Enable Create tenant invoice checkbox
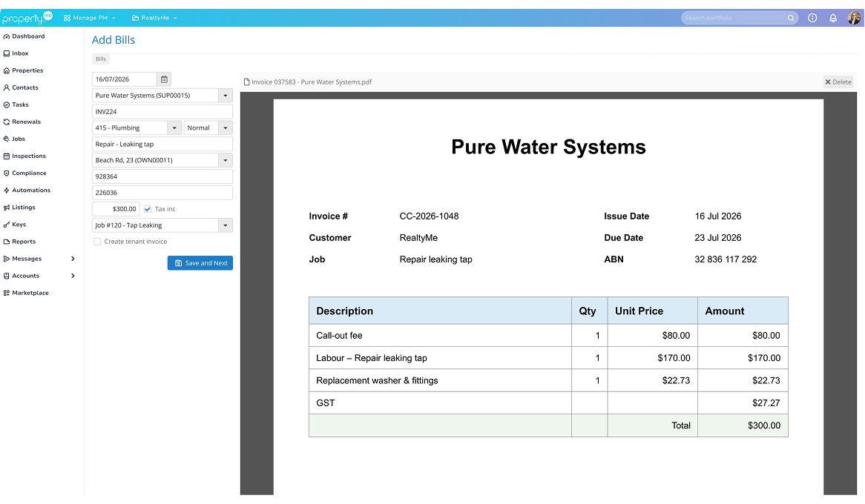Image resolution: width=865 pixels, height=504 pixels. pos(97,242)
